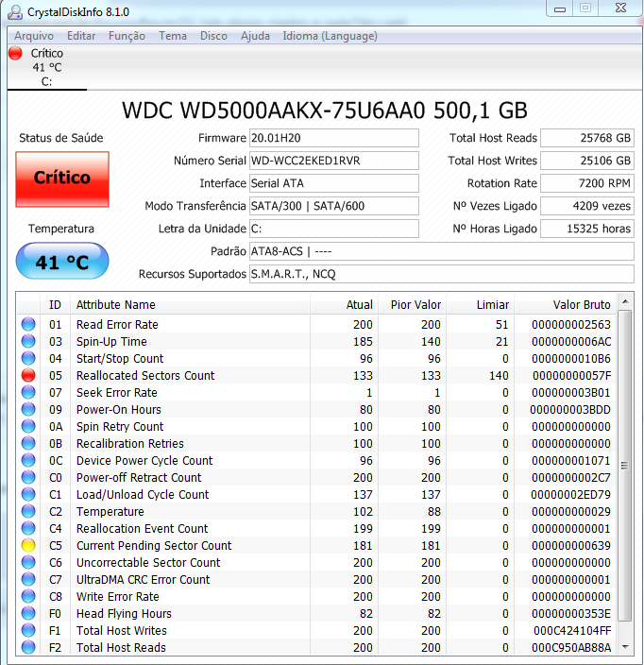Viewport: 644px width, 665px height.
Task: Click the Limiar value 140
Action: point(499,375)
